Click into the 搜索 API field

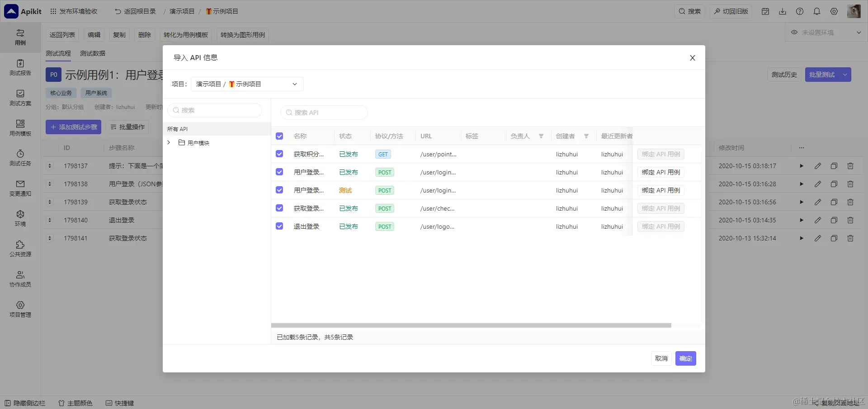click(324, 113)
